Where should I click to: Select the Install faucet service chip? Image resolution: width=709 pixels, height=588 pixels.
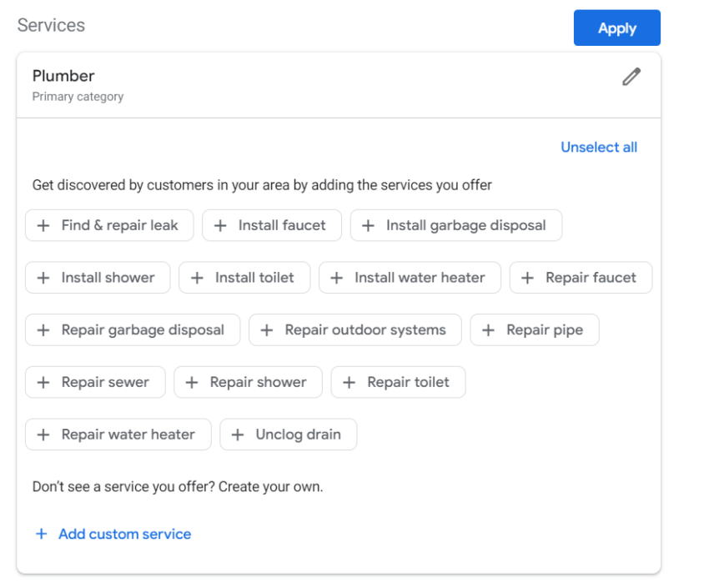click(272, 225)
